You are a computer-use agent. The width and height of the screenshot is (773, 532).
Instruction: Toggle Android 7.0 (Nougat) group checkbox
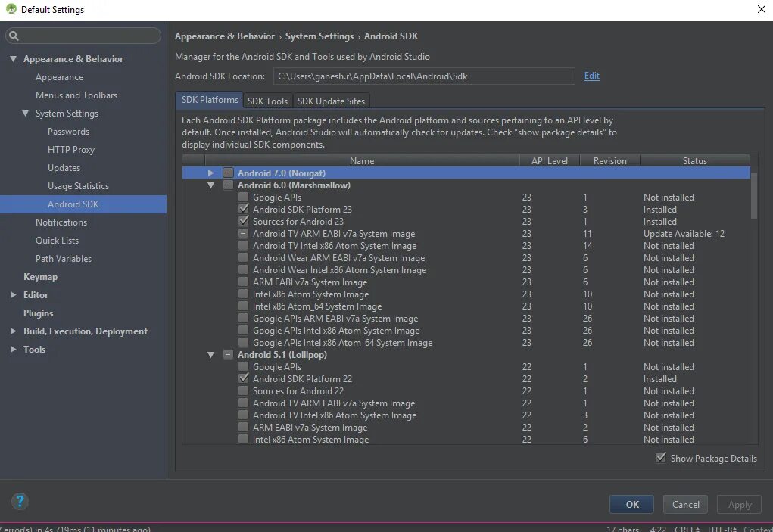point(228,173)
